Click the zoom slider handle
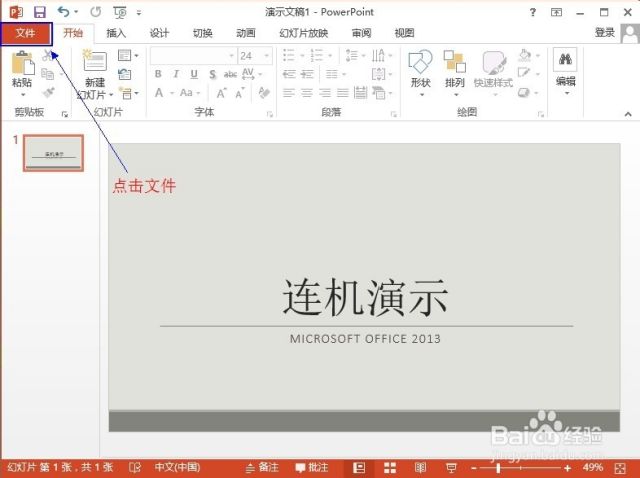The image size is (640, 478). (x=498, y=468)
